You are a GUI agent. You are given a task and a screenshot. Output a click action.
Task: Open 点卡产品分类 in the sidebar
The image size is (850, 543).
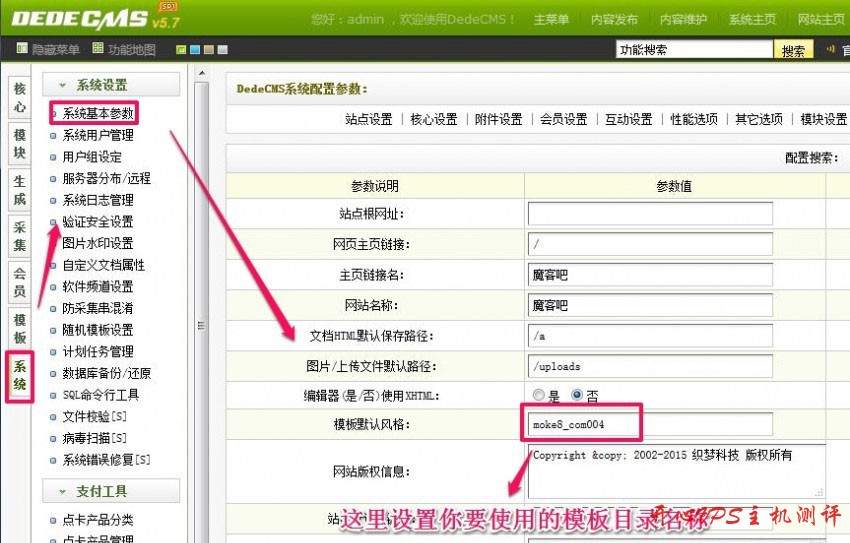click(98, 520)
